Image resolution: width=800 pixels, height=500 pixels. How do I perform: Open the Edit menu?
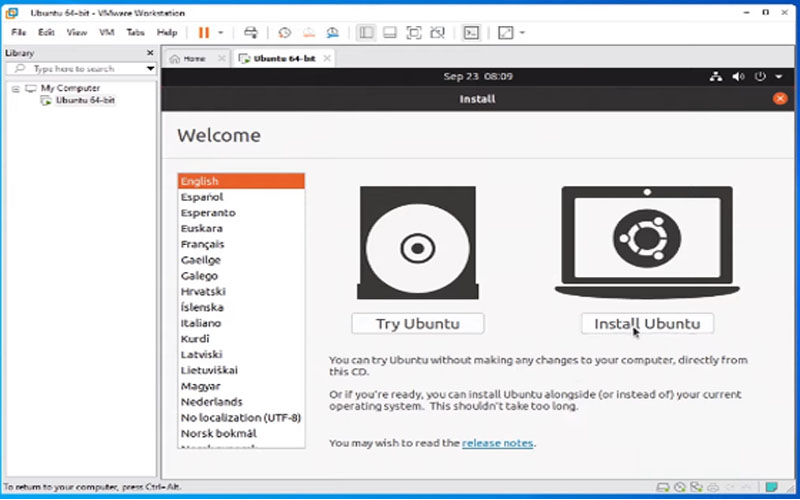pyautogui.click(x=46, y=33)
